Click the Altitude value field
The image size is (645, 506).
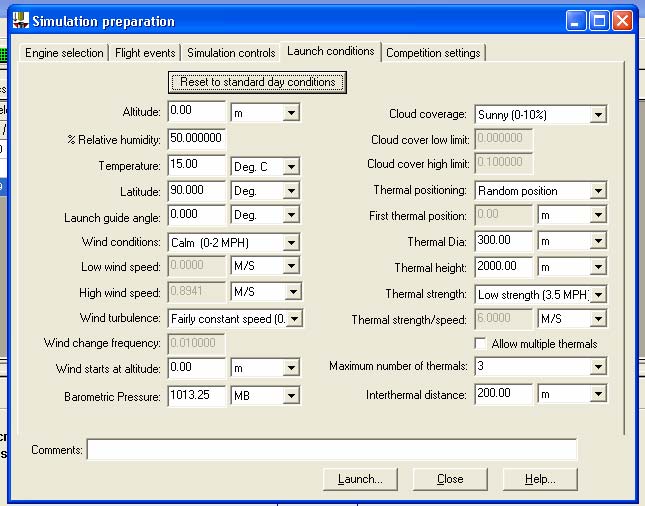[x=197, y=113]
